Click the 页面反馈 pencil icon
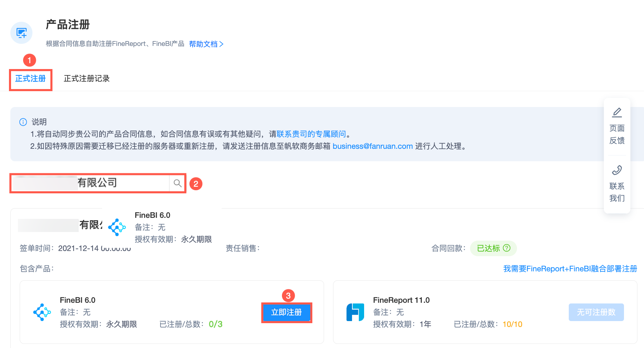 617,113
